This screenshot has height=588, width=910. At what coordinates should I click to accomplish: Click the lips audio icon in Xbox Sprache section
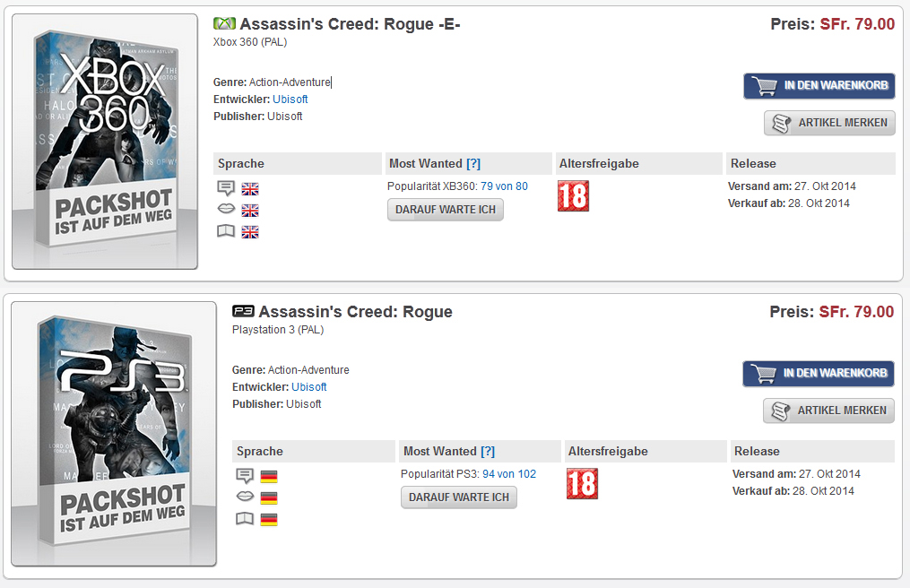[x=226, y=208]
